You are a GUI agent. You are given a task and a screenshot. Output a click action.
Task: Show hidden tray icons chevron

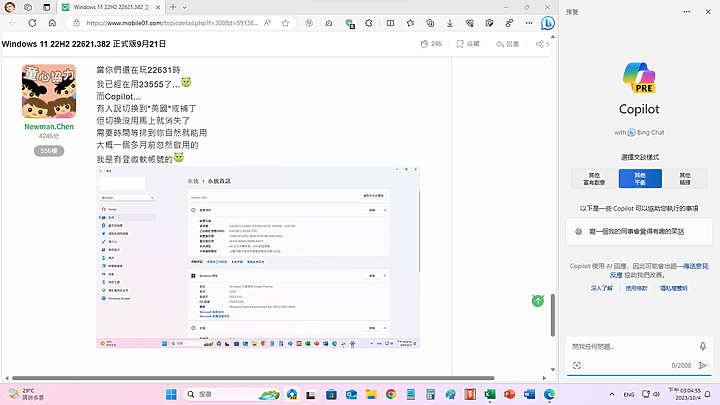pos(612,394)
